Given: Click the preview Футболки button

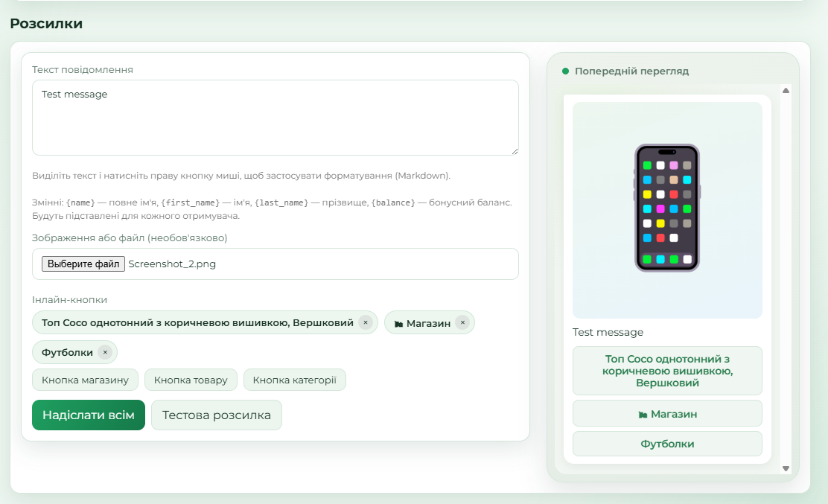Looking at the screenshot, I should tap(667, 444).
